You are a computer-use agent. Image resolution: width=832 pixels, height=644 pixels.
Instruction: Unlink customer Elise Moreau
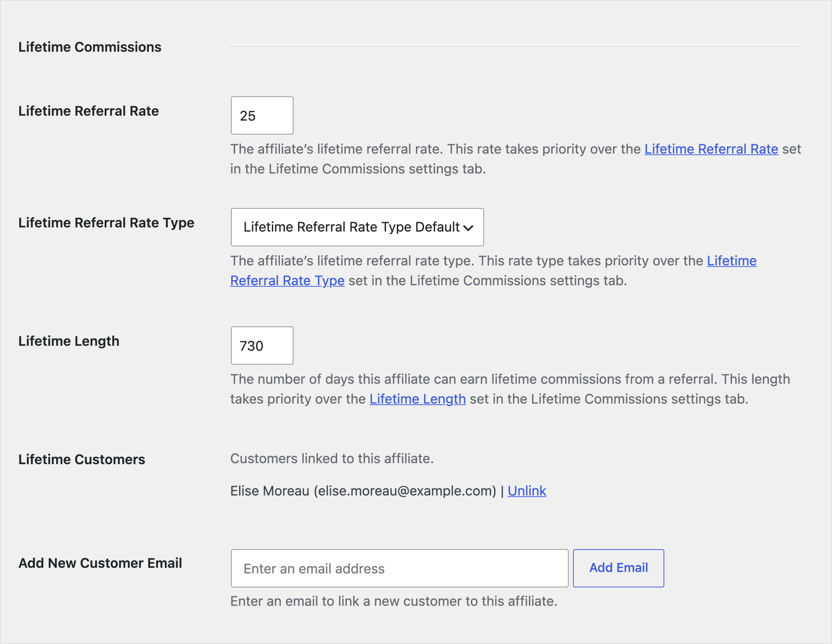click(x=526, y=491)
